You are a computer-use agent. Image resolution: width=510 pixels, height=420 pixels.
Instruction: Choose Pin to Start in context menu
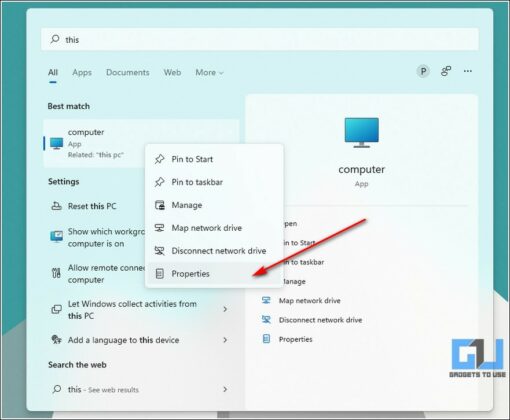(214, 159)
